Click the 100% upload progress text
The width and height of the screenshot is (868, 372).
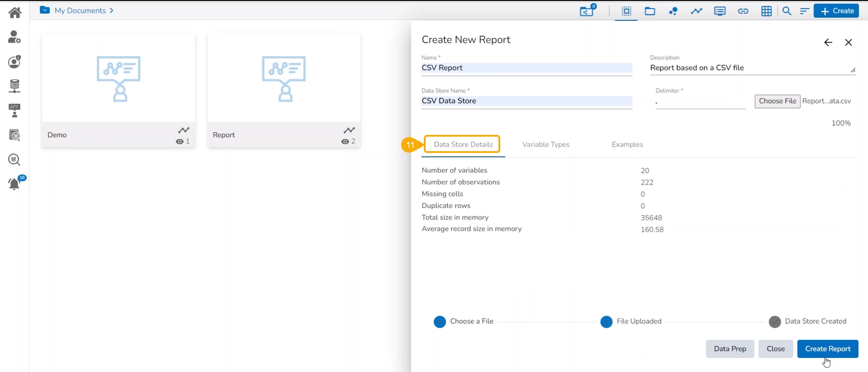pos(841,123)
